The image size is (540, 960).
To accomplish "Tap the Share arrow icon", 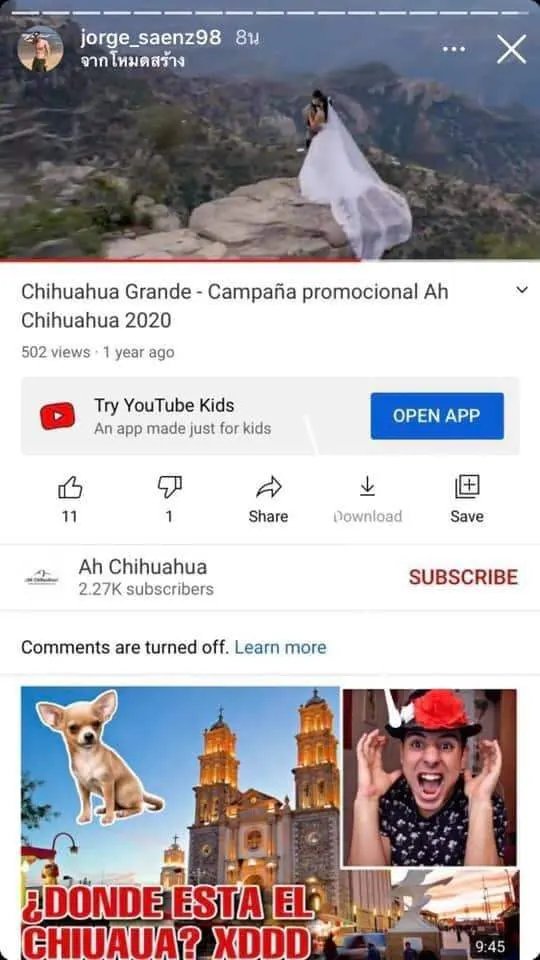I will point(268,488).
